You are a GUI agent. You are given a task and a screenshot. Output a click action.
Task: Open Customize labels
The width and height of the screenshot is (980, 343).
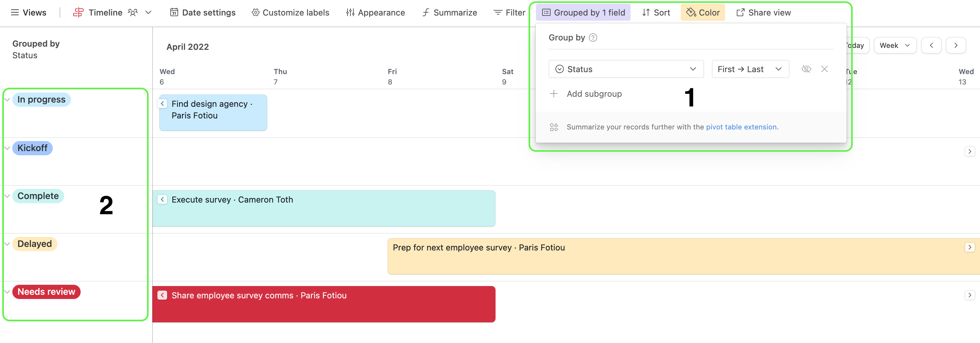(x=290, y=13)
